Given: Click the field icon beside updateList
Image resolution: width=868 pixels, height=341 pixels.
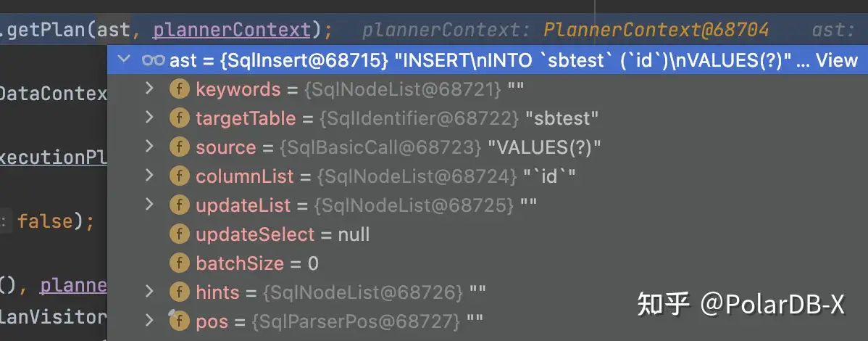Looking at the screenshot, I should coord(179,205).
